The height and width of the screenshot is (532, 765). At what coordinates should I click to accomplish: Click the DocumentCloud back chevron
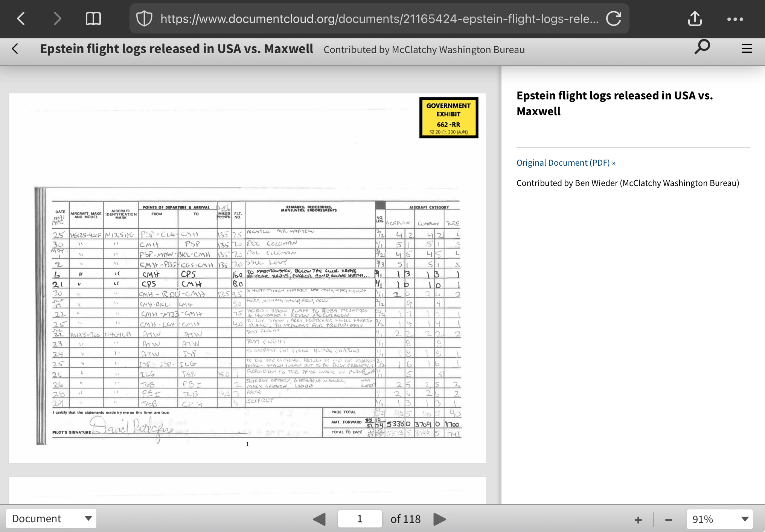(15, 49)
